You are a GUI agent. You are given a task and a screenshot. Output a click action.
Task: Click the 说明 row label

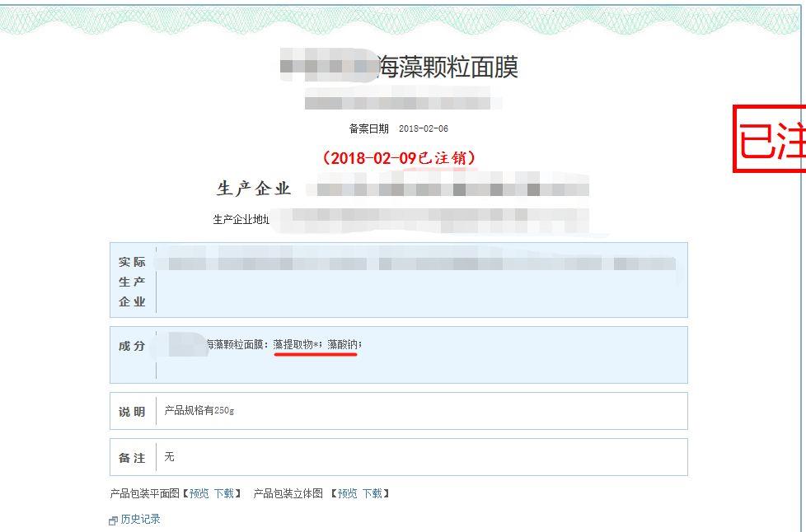click(x=132, y=412)
